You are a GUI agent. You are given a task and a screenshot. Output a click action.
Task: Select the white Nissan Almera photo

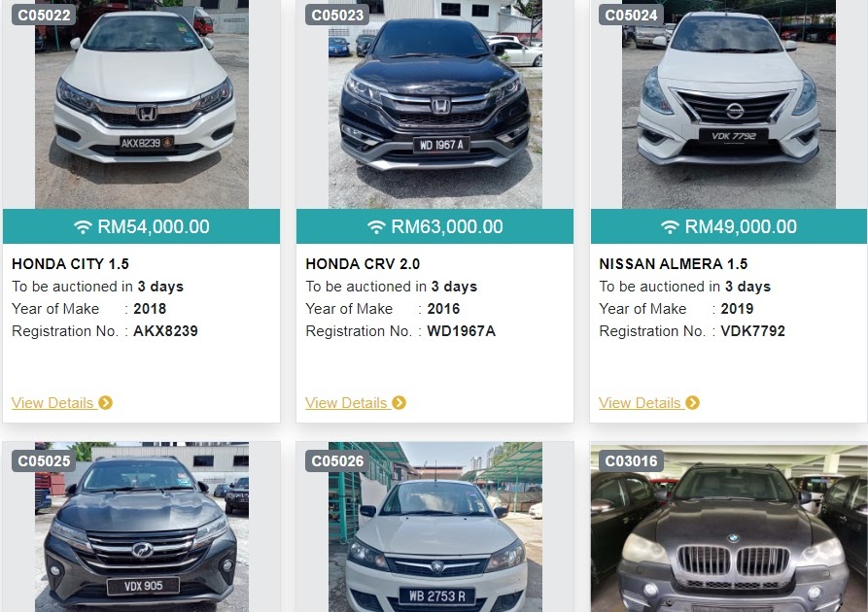[728, 104]
